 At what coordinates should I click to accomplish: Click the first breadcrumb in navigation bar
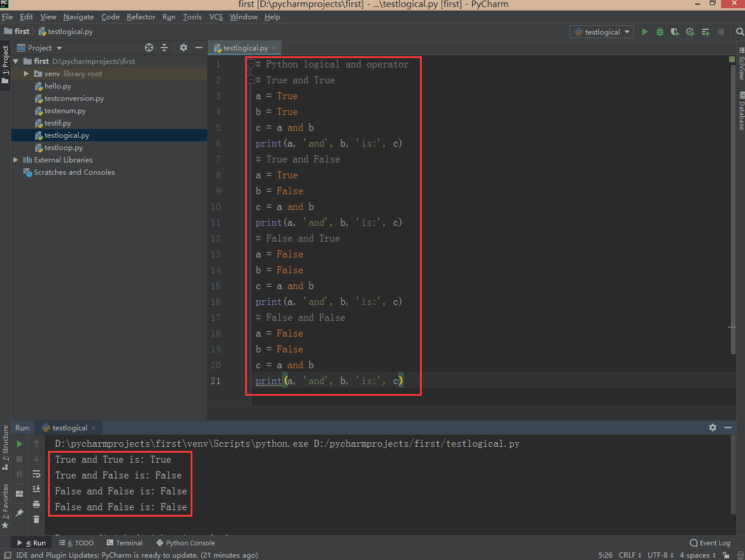(x=17, y=31)
